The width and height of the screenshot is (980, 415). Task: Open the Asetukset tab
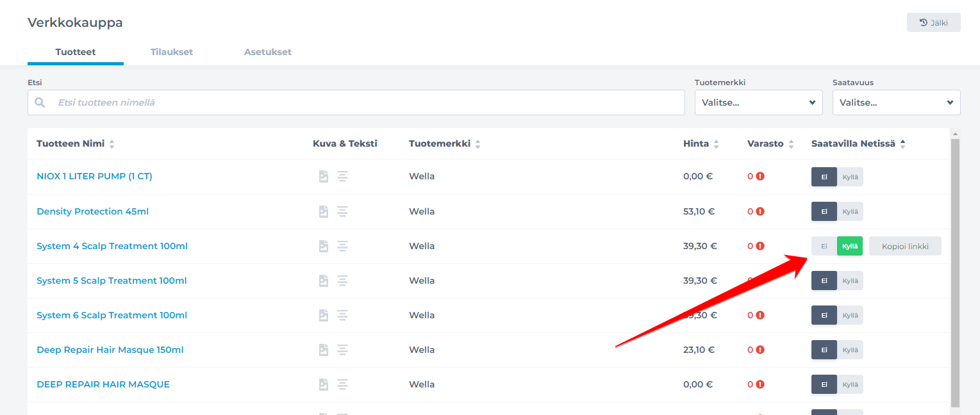point(268,52)
